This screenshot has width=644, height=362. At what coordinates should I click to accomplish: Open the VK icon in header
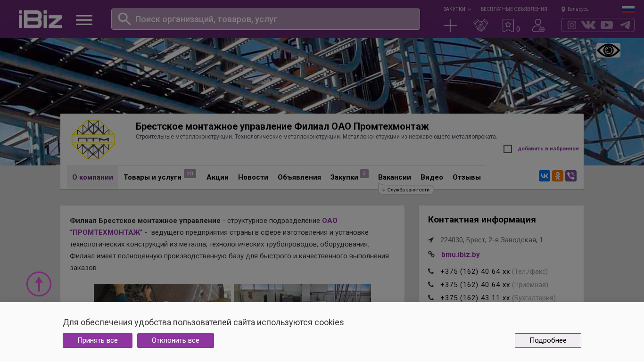click(x=588, y=25)
